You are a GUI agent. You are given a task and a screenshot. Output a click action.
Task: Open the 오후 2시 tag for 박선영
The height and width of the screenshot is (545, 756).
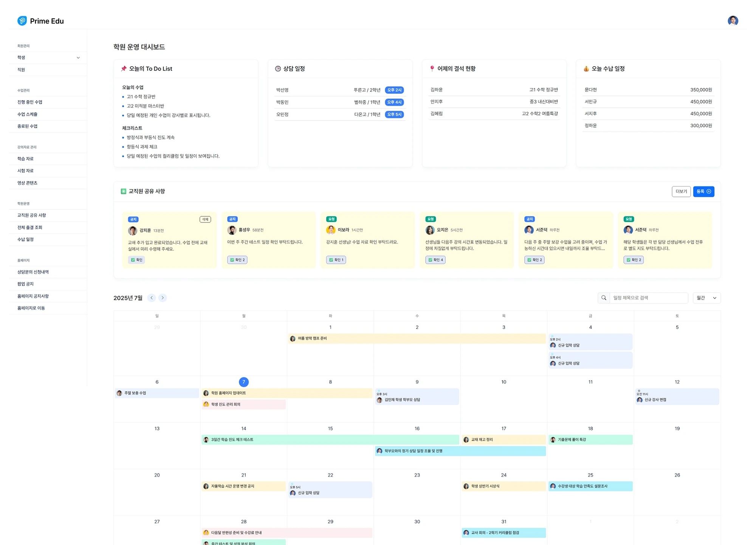394,90
